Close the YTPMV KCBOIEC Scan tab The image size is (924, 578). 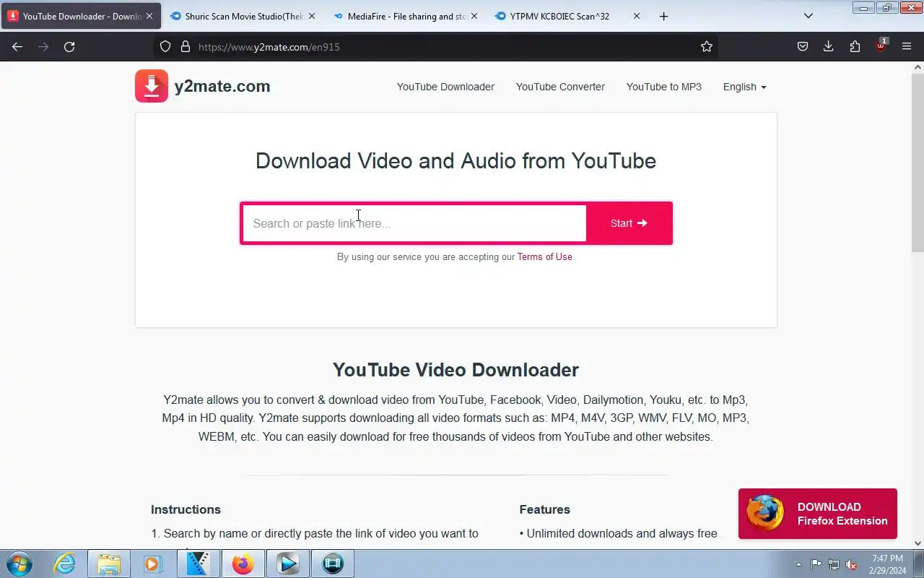636,16
